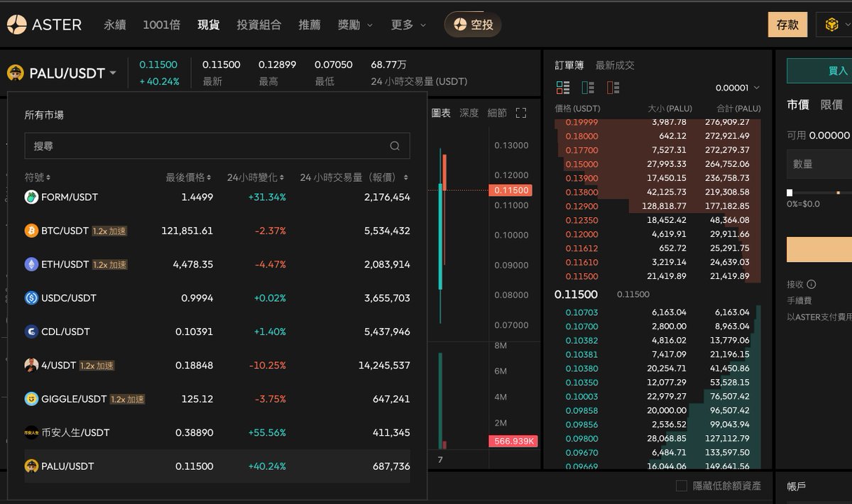Open the PALU/USDT pair selector dropdown
This screenshot has width=852, height=504.
pos(62,72)
